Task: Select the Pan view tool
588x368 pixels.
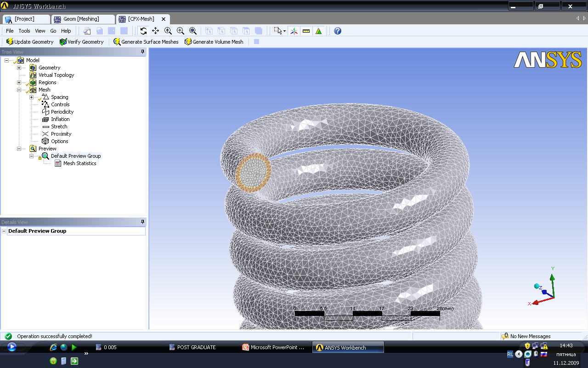Action: coord(156,31)
